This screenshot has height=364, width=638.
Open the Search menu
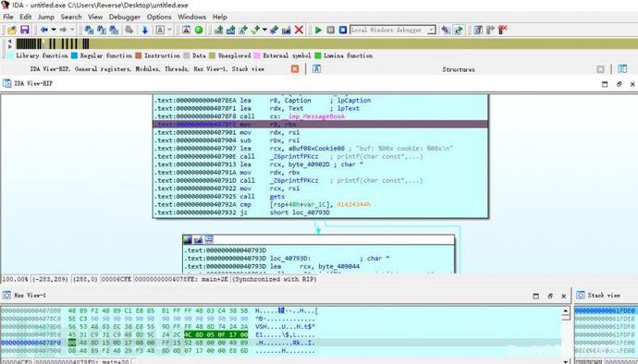71,17
